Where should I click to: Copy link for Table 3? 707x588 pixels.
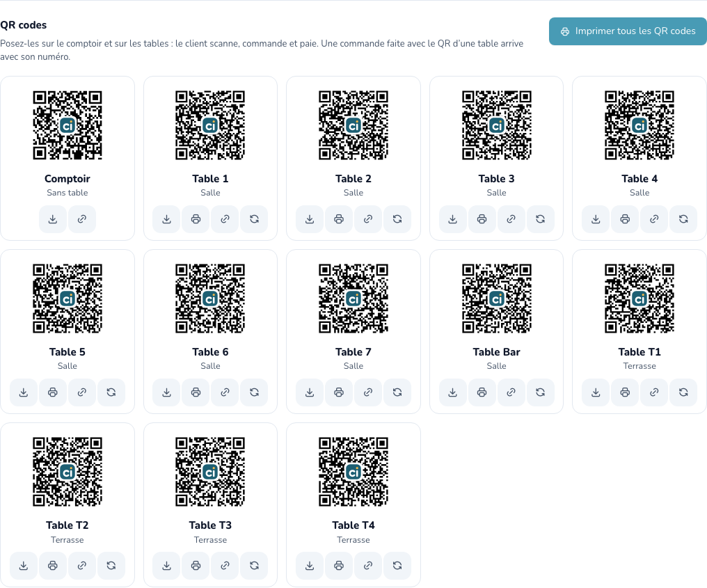[511, 219]
